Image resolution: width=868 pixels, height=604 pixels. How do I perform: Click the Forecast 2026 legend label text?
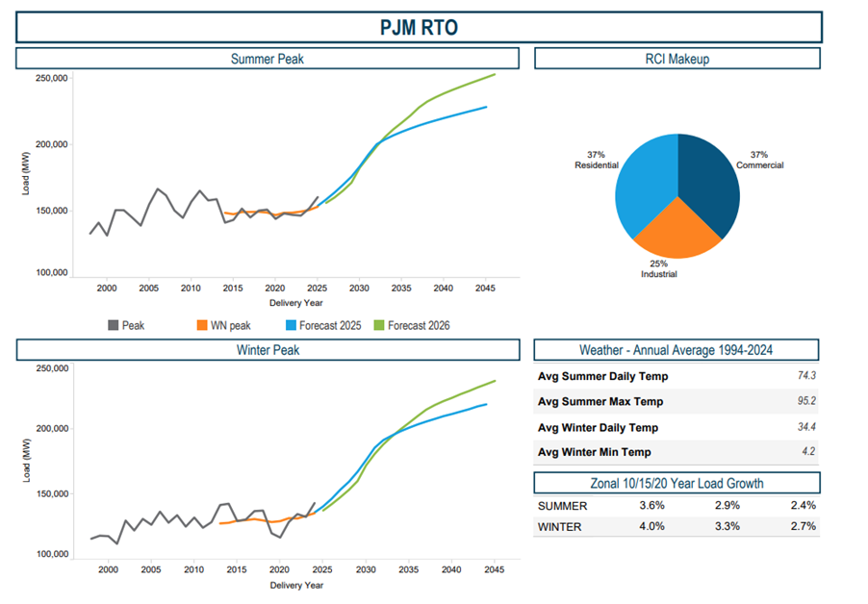(419, 326)
